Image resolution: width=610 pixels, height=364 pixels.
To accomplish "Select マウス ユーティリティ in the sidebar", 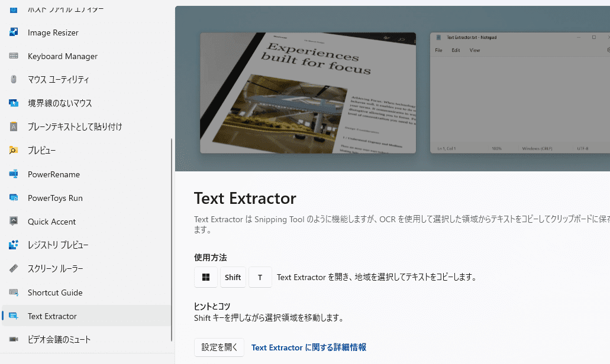I will click(x=86, y=80).
